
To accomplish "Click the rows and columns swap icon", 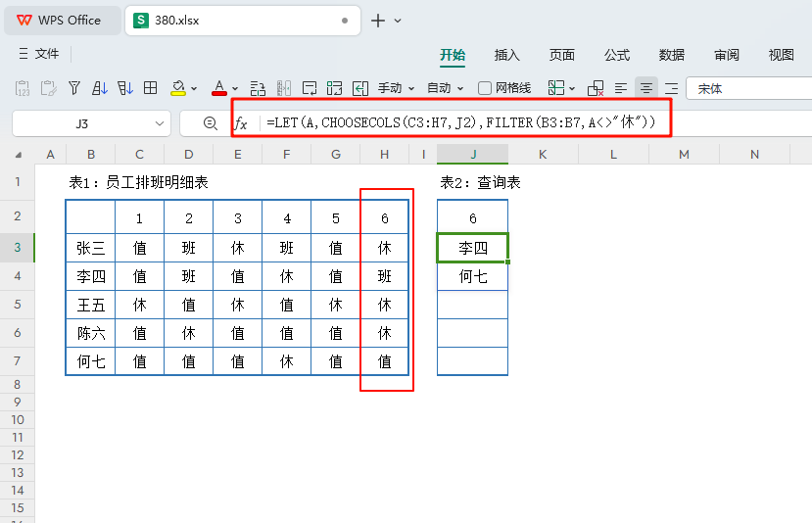I will click(258, 88).
